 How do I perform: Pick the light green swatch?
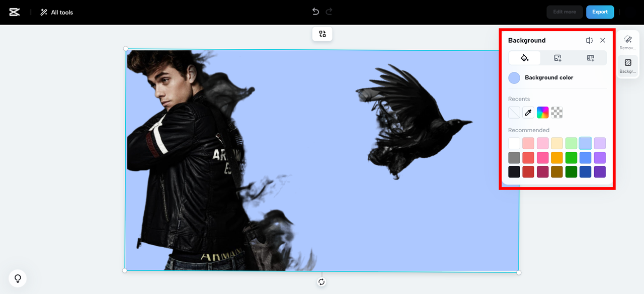[571, 143]
